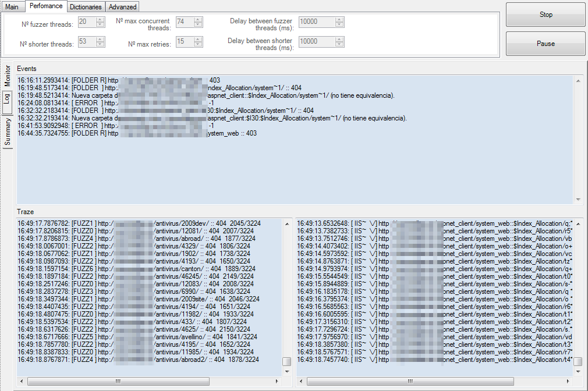
Task: Raise delay between fuzzer threads
Action: (x=340, y=19)
